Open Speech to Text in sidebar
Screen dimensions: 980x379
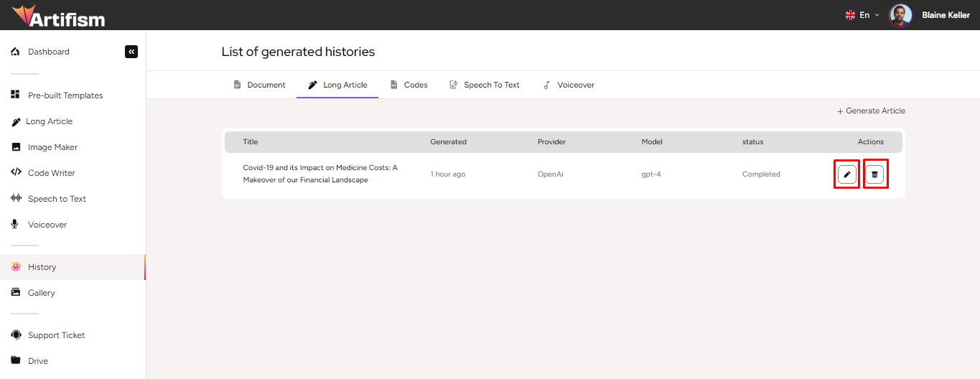click(57, 199)
